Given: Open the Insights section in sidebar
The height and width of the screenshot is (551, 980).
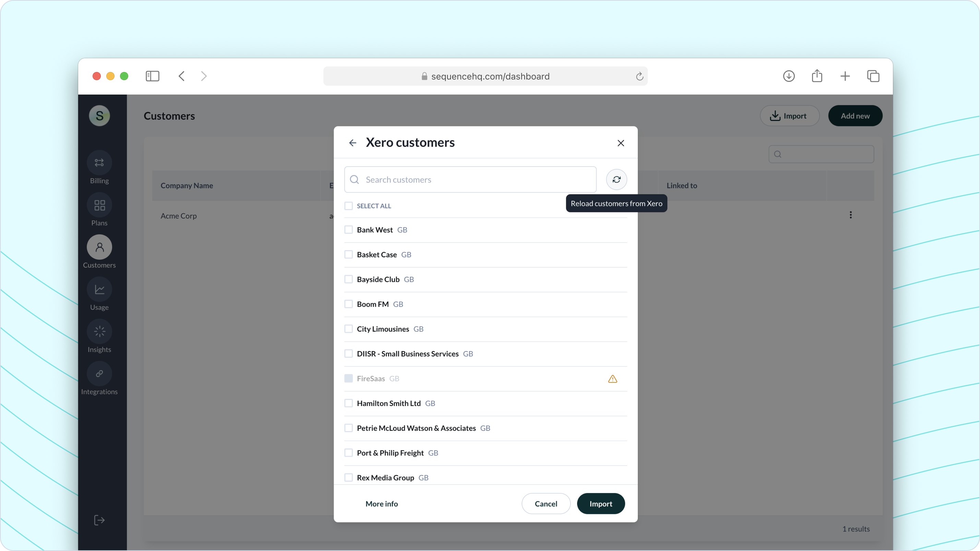Looking at the screenshot, I should click(99, 332).
